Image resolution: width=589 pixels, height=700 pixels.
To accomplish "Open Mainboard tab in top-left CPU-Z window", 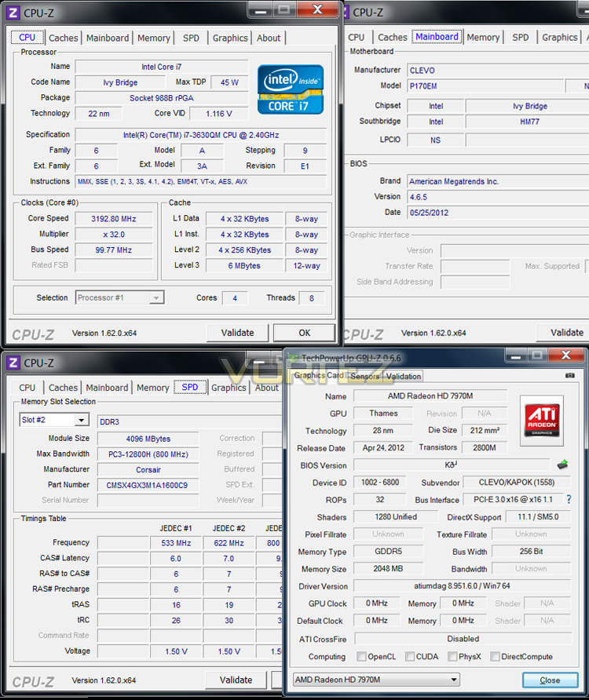I will (108, 38).
